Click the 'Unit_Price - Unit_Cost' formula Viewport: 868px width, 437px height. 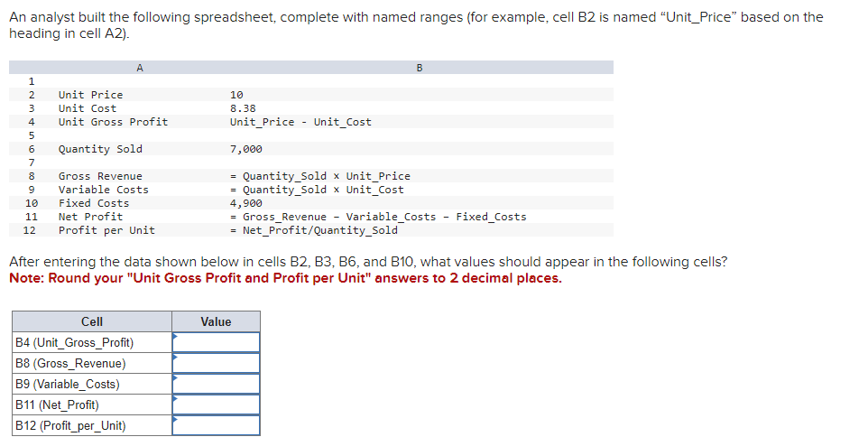click(300, 122)
